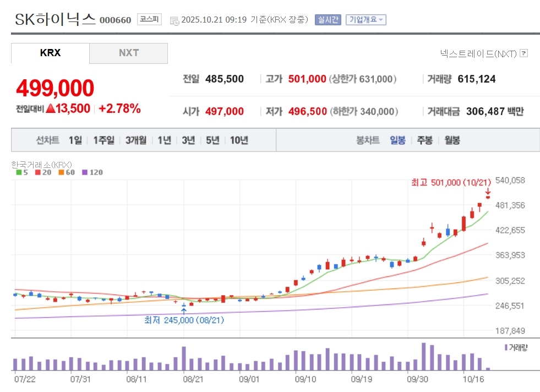The width and height of the screenshot is (540, 392).
Task: Click the SK하이닉스 stock name title
Action: [x=55, y=19]
